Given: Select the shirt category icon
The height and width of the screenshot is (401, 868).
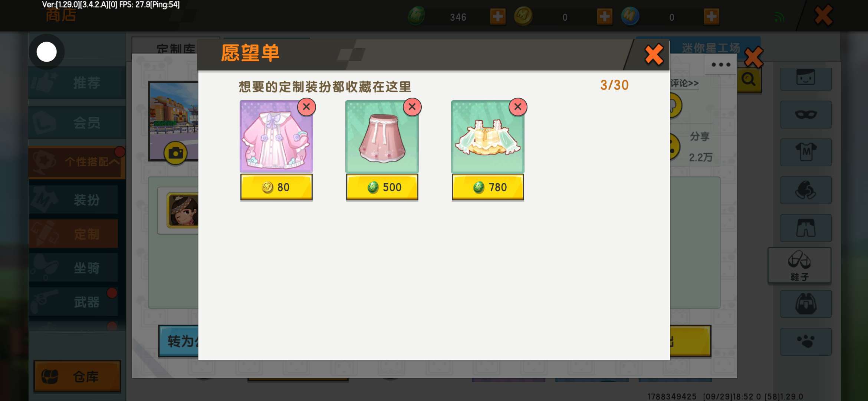Looking at the screenshot, I should coord(806,152).
